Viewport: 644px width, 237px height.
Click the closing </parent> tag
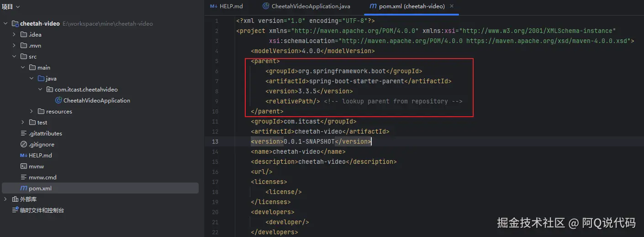[x=267, y=112]
